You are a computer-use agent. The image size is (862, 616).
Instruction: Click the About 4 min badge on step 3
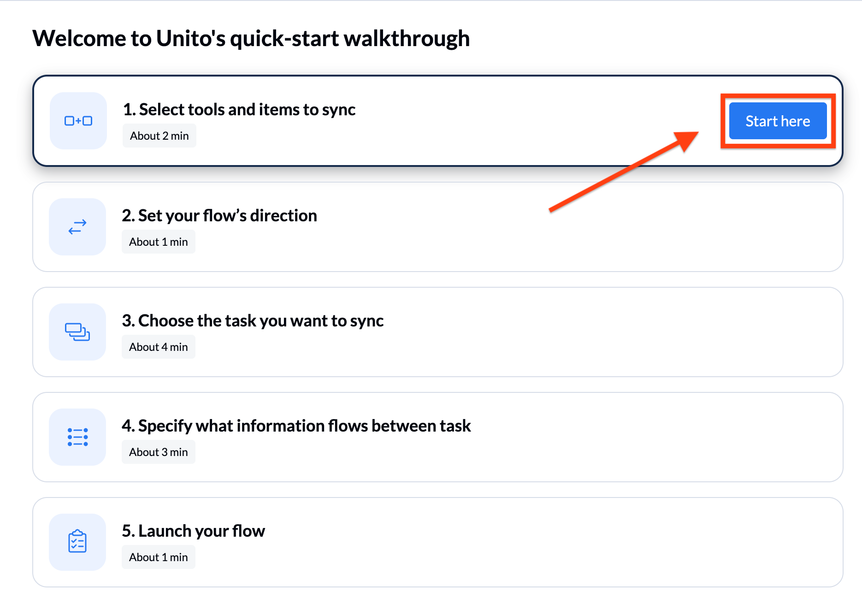158,346
